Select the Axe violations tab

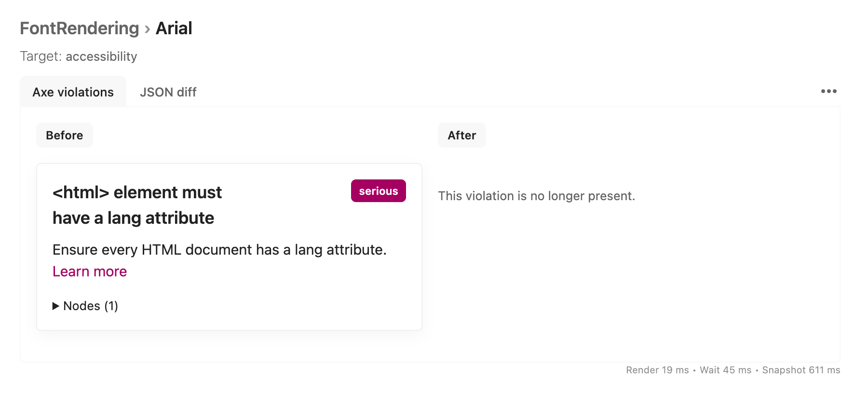click(x=73, y=92)
